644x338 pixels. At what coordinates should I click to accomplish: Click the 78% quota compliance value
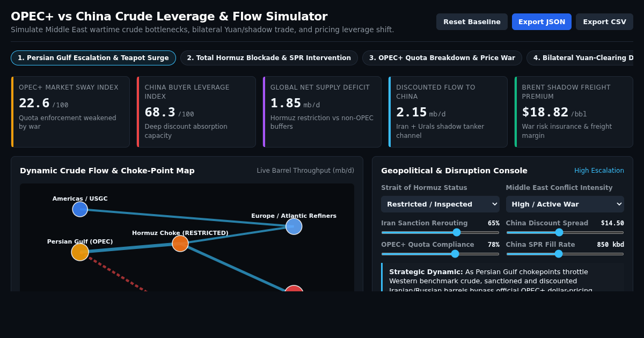[494, 245]
